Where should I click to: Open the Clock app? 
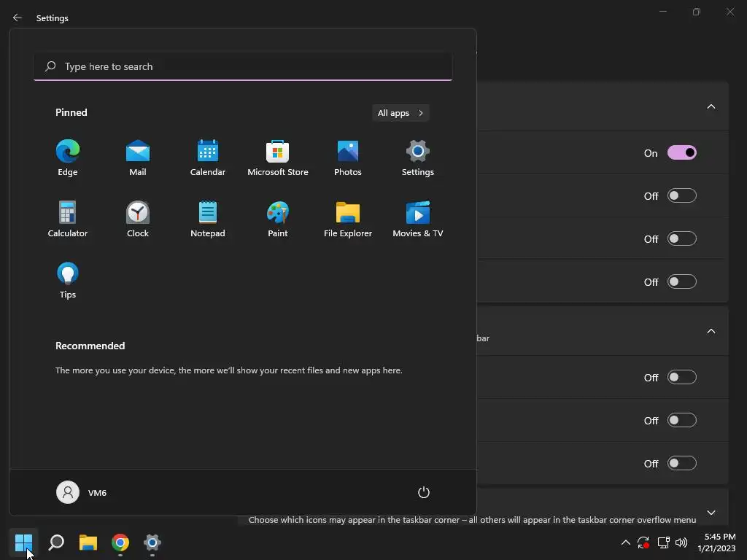pos(138,219)
